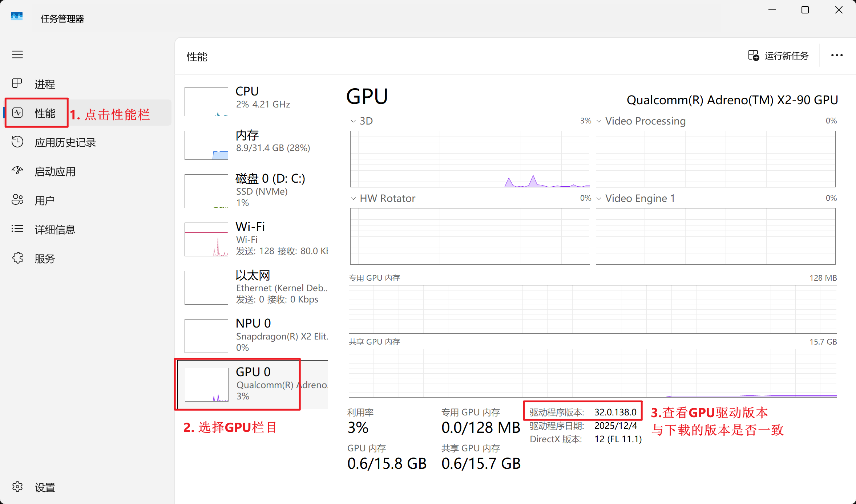
Task: Select the 性能 performance icon in sidebar
Action: (17, 113)
